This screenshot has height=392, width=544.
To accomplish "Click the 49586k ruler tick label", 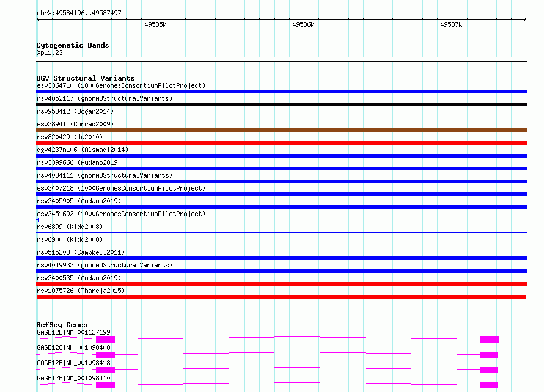I will [x=303, y=24].
